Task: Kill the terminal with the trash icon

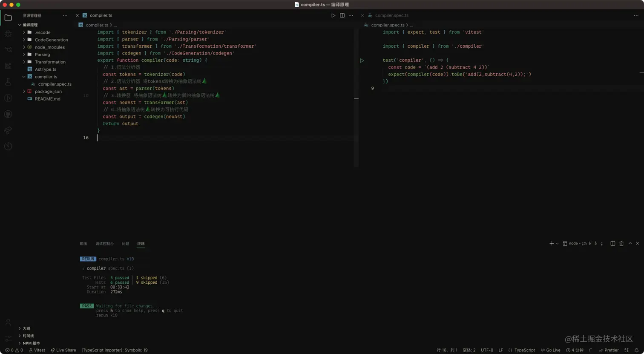Action: (621, 243)
